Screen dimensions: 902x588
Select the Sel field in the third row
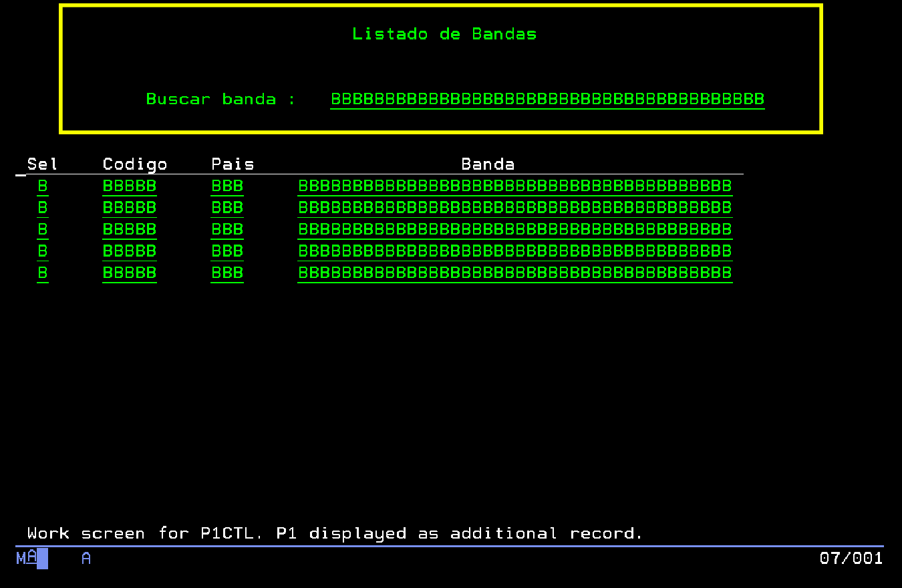[43, 229]
